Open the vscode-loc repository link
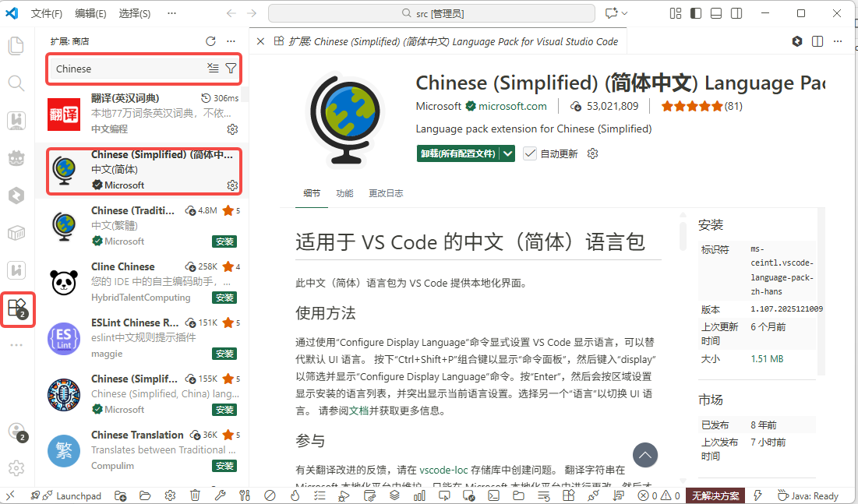The height and width of the screenshot is (504, 858). click(x=443, y=470)
